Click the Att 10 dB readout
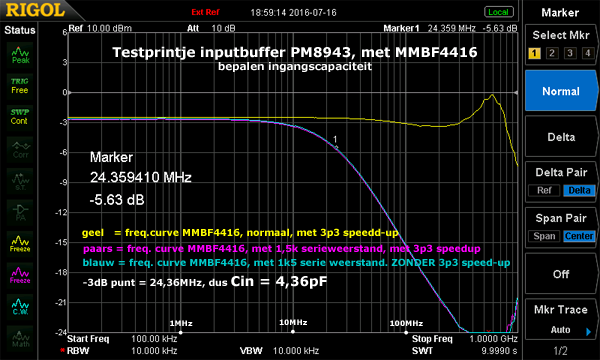Screen dimensions: 600x360 click(x=211, y=29)
